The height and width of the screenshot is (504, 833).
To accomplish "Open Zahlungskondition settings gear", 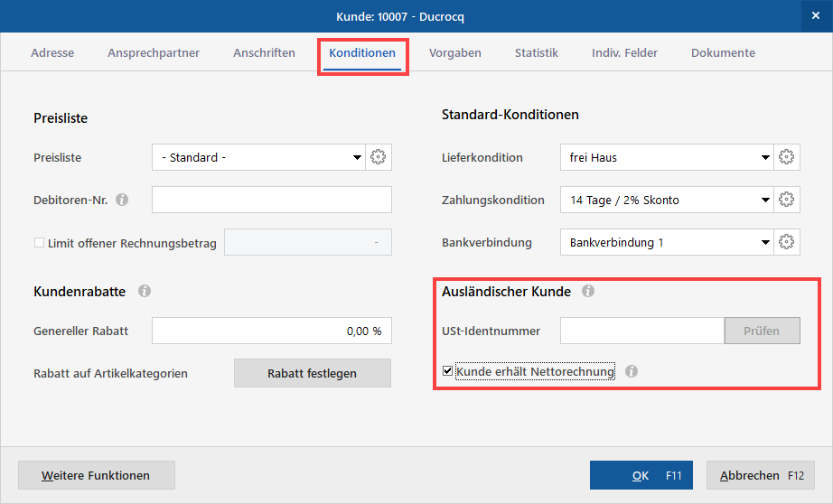I will (787, 200).
